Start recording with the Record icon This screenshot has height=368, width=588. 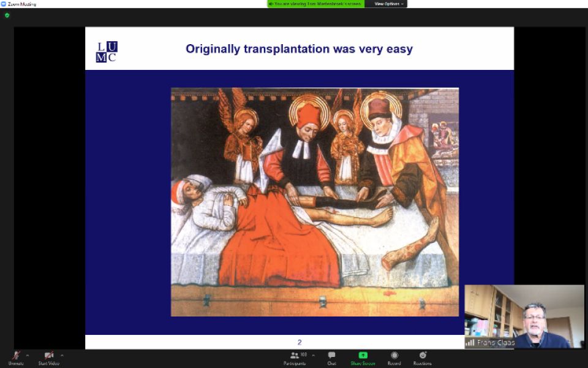(x=394, y=355)
